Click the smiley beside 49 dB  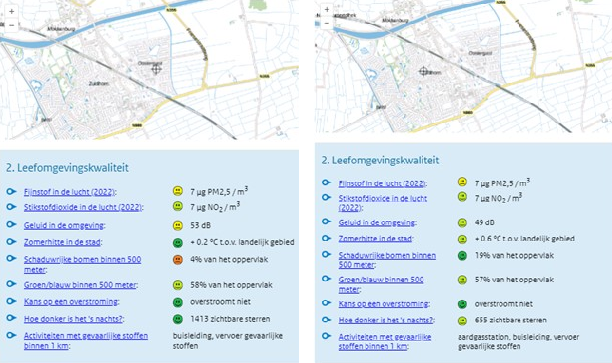(x=462, y=222)
